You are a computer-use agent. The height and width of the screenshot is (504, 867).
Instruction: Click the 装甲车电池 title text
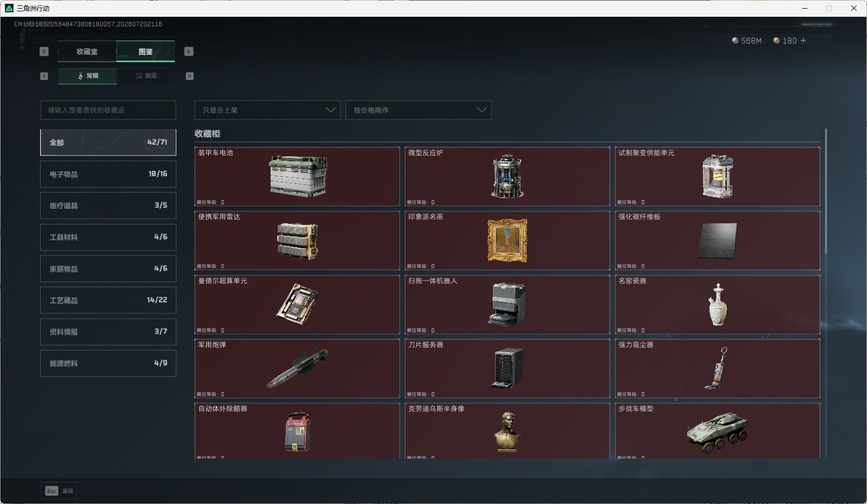pyautogui.click(x=215, y=153)
